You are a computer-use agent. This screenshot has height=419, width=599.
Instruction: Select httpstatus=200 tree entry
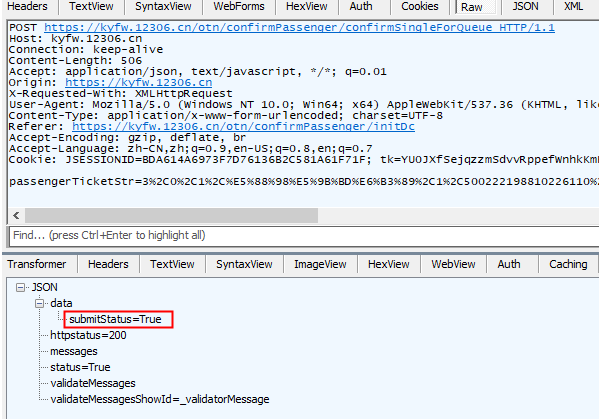click(x=88, y=335)
